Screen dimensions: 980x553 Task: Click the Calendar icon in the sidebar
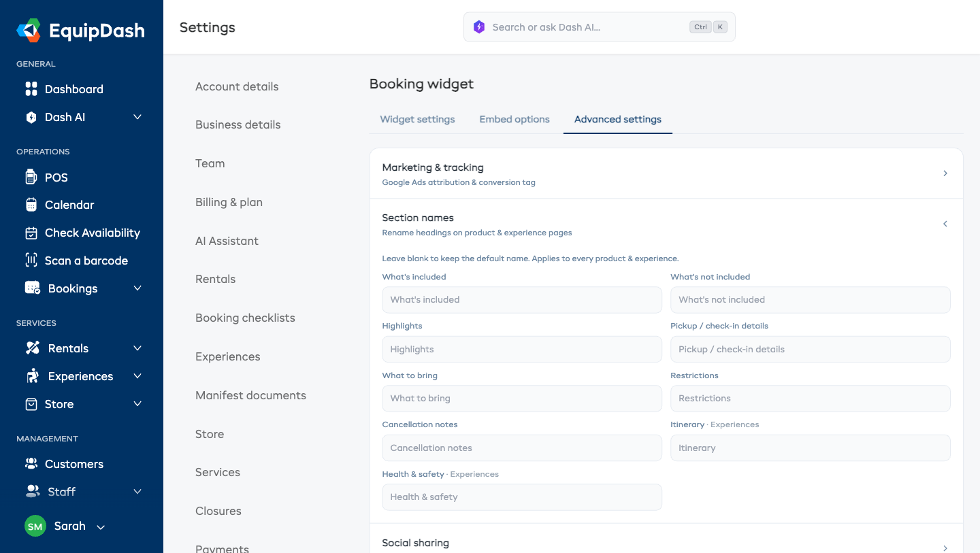(31, 205)
